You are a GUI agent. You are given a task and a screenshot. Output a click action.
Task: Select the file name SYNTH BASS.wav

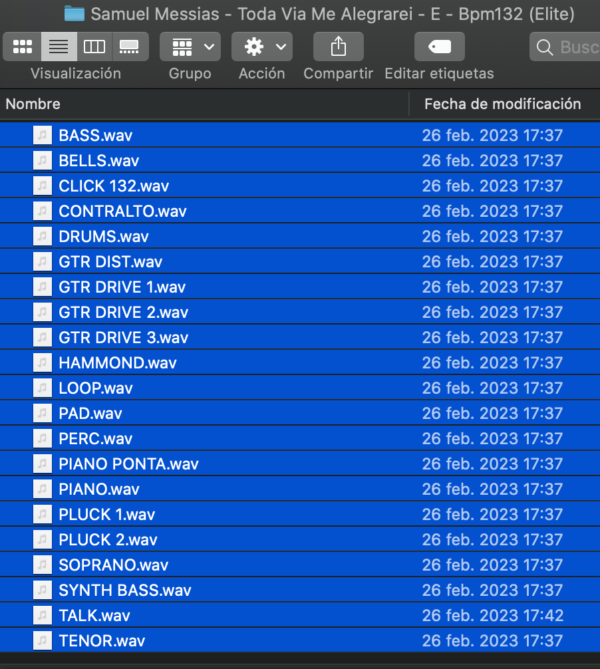click(x=125, y=590)
